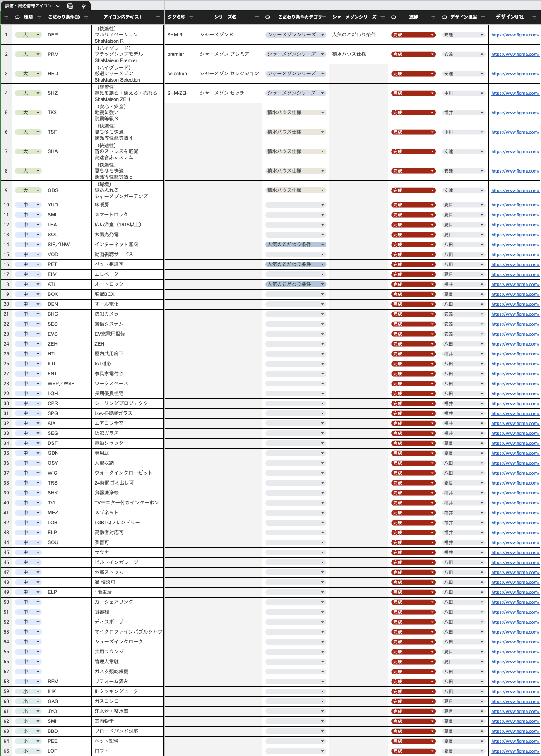Open 種類 dropdown in row 10 (YUD)
The image size is (541, 756).
tap(28, 205)
